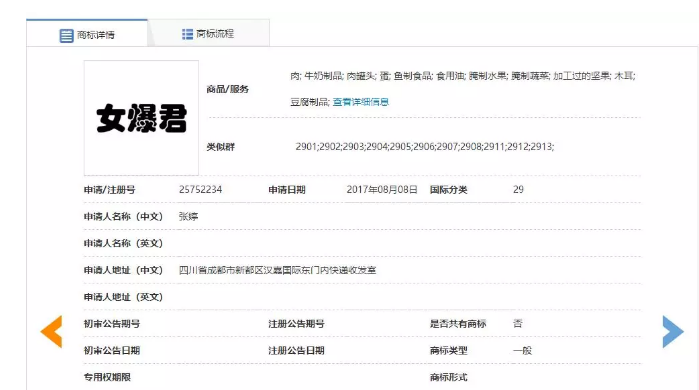
Task: Click the 申请人名称（英文）label
Action: (123, 243)
